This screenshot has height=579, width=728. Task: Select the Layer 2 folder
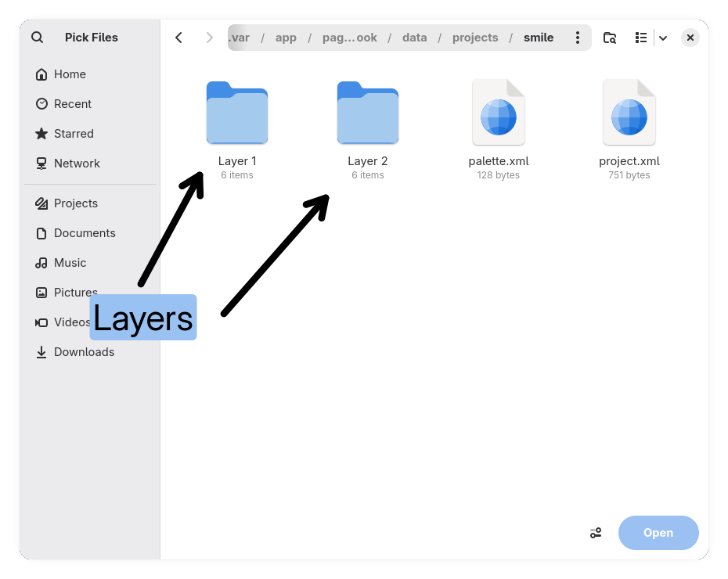click(368, 130)
